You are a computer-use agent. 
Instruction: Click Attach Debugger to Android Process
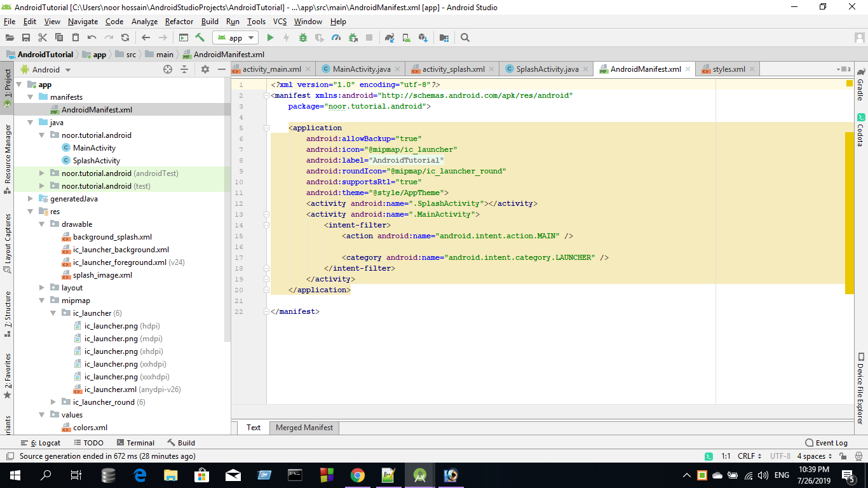point(353,37)
